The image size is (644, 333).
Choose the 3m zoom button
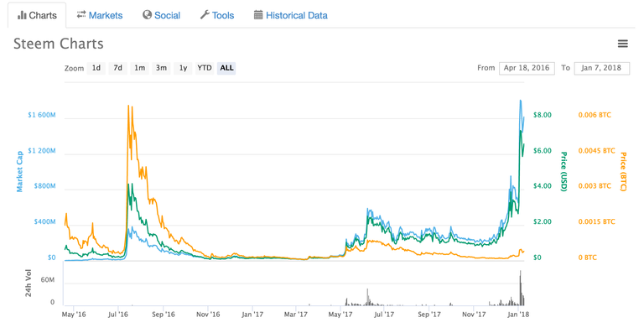[x=161, y=68]
